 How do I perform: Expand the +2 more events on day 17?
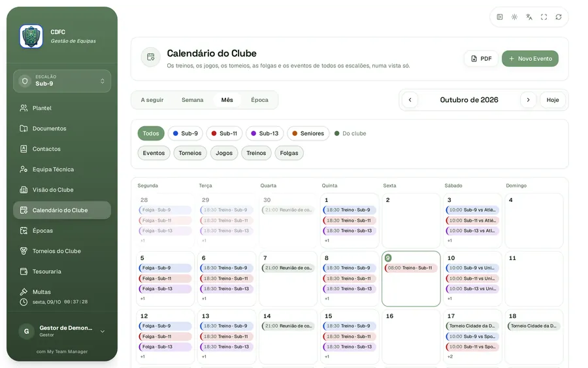pos(450,357)
